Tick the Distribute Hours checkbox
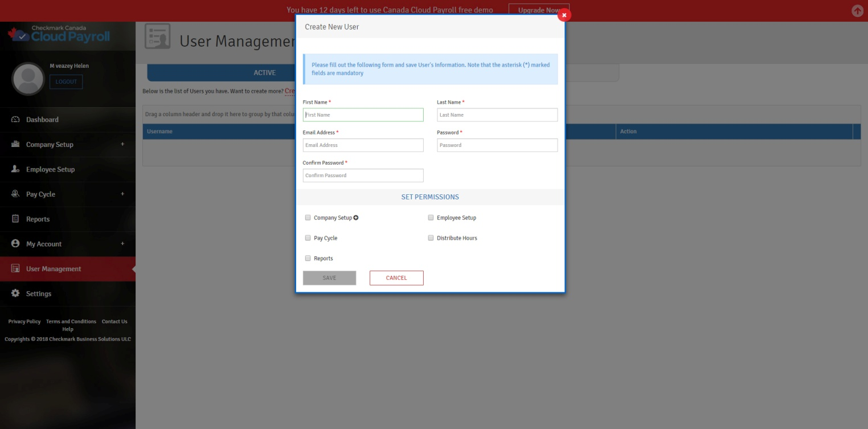The height and width of the screenshot is (429, 868). pyautogui.click(x=431, y=238)
